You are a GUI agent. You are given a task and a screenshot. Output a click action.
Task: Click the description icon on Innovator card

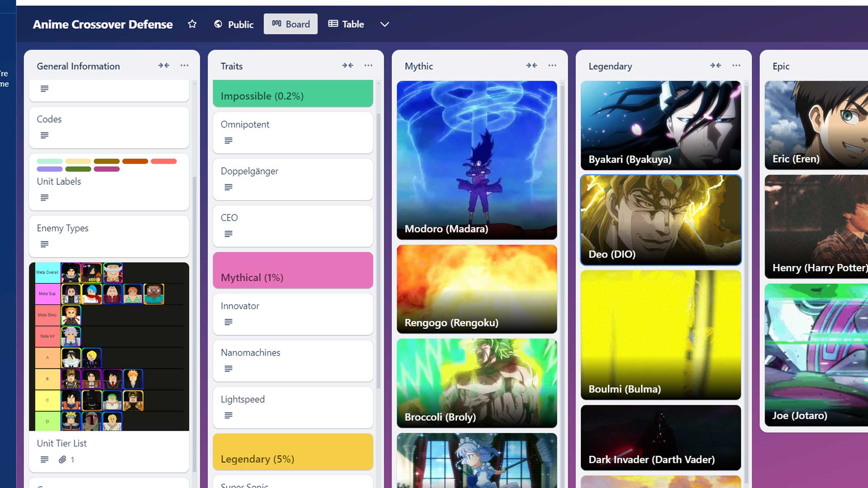228,322
